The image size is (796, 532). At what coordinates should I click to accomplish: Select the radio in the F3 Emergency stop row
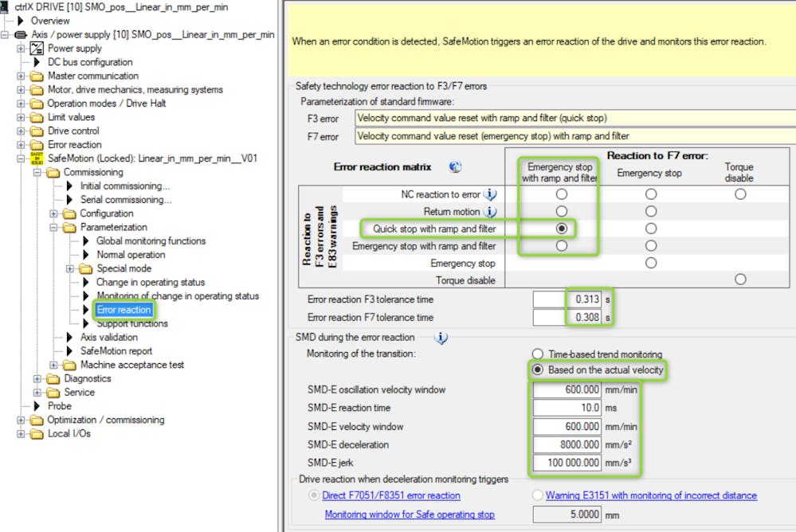[x=651, y=263]
